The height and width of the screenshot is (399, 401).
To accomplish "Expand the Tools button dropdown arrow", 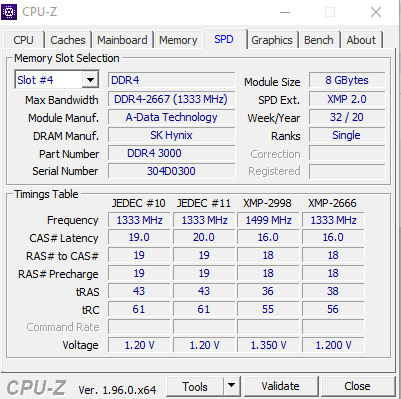I will click(231, 386).
